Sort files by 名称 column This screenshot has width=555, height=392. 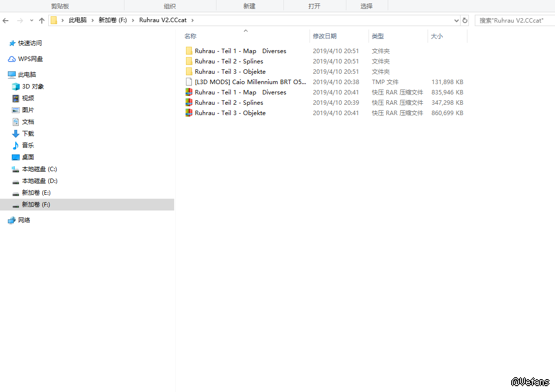(190, 36)
